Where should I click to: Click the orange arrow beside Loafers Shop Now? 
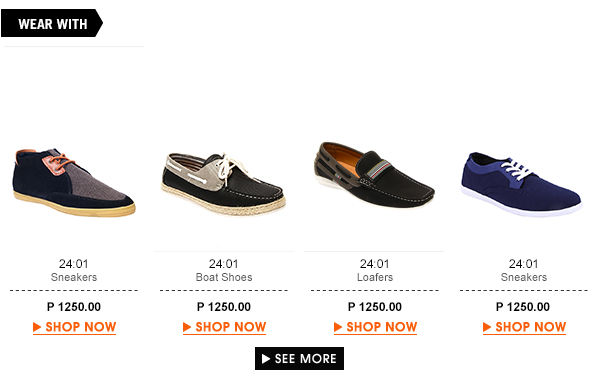click(x=338, y=327)
